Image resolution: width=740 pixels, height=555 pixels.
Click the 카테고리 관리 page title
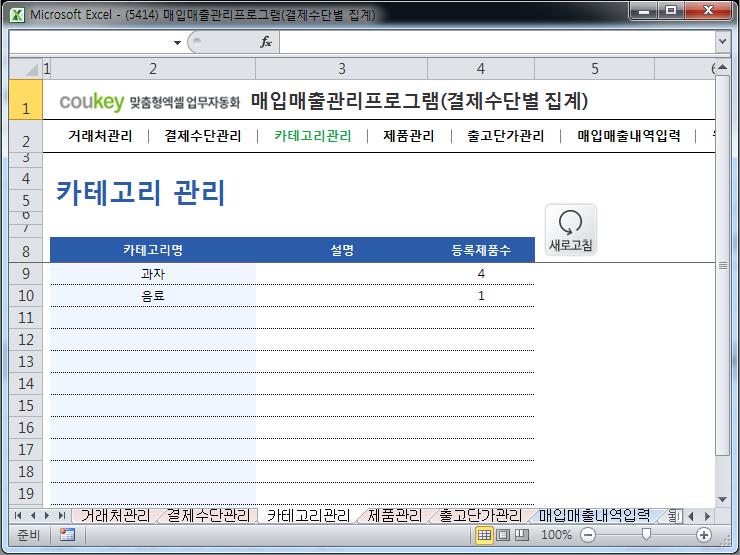click(141, 193)
